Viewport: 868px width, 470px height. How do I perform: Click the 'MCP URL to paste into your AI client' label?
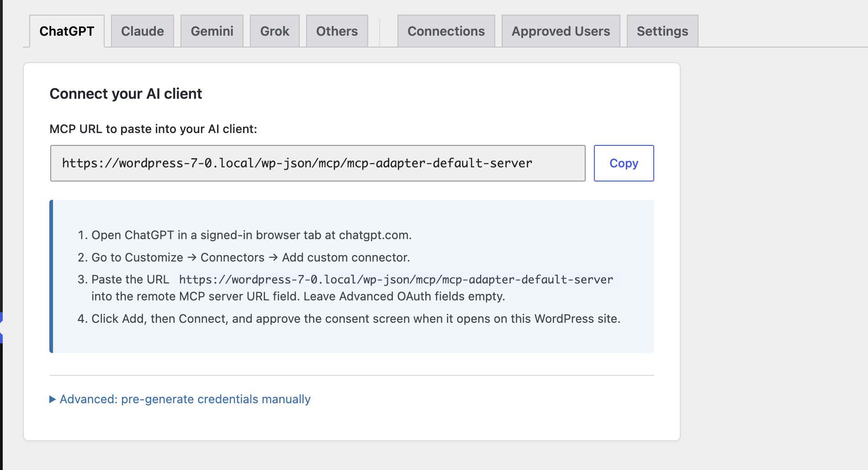coord(153,129)
